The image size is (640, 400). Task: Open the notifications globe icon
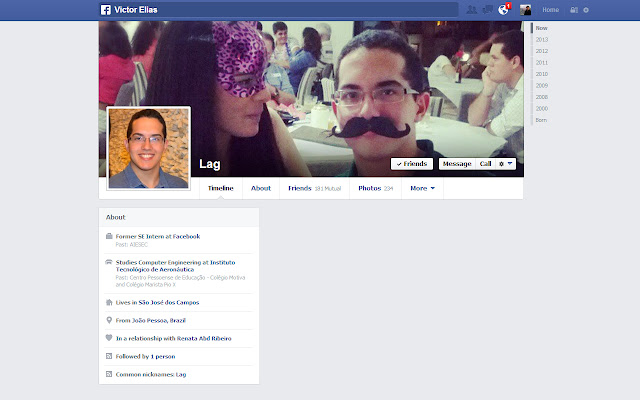coord(503,10)
